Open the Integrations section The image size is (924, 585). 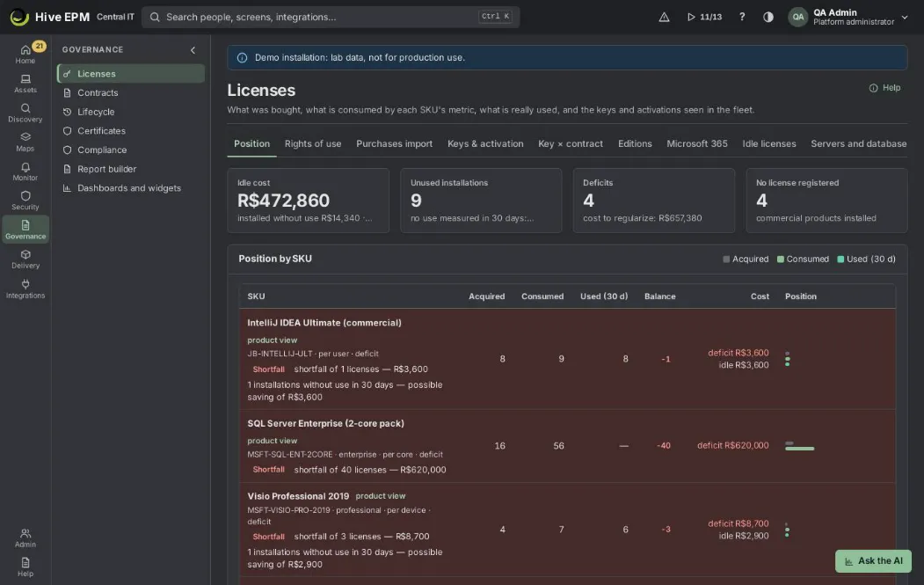coord(25,289)
